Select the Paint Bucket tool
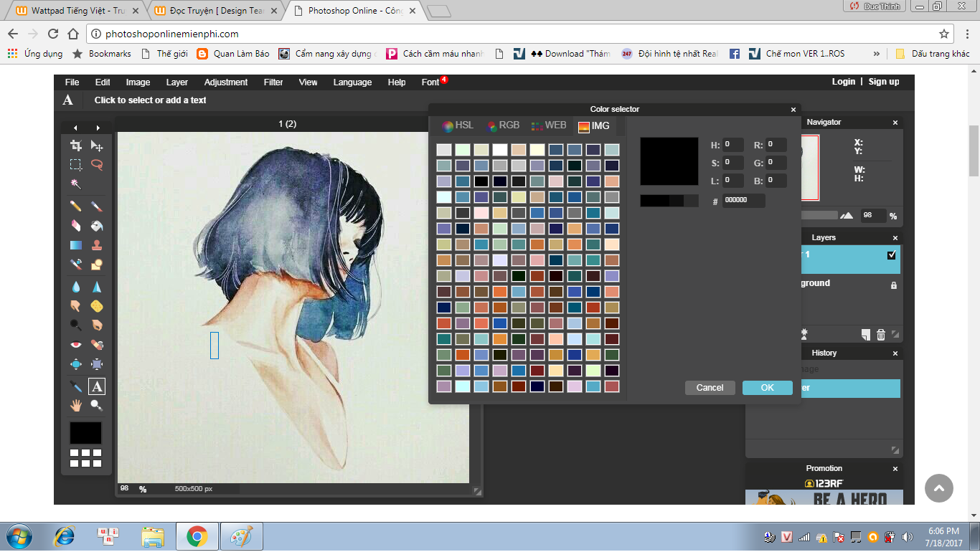 coord(97,226)
